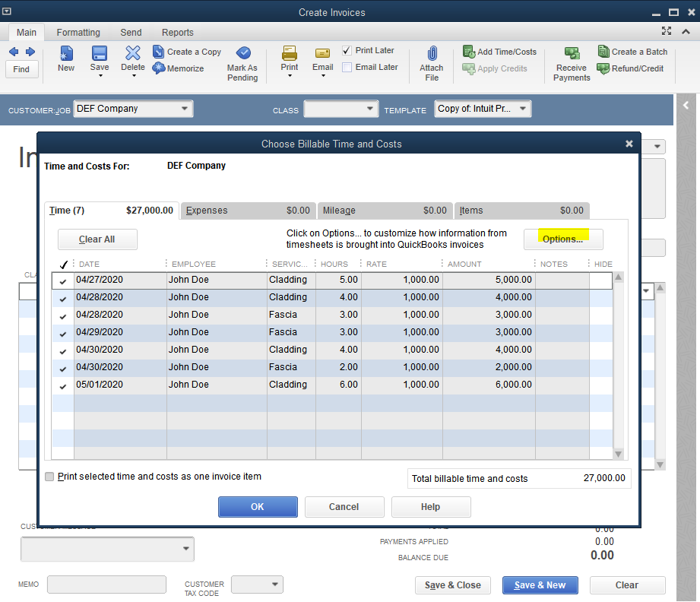Click the Memo input field
This screenshot has height=602, width=700.
pyautogui.click(x=106, y=584)
